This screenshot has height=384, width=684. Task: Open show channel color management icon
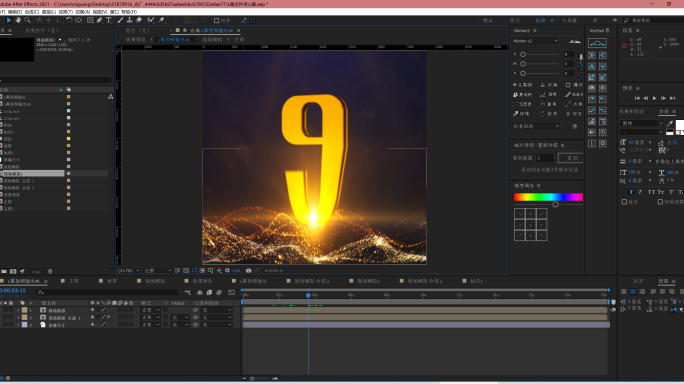tap(219, 271)
